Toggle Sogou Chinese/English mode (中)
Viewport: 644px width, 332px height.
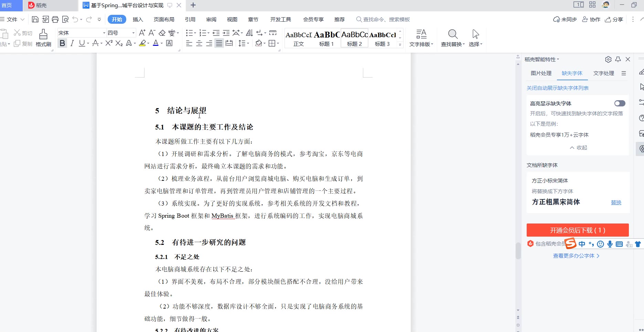(582, 244)
